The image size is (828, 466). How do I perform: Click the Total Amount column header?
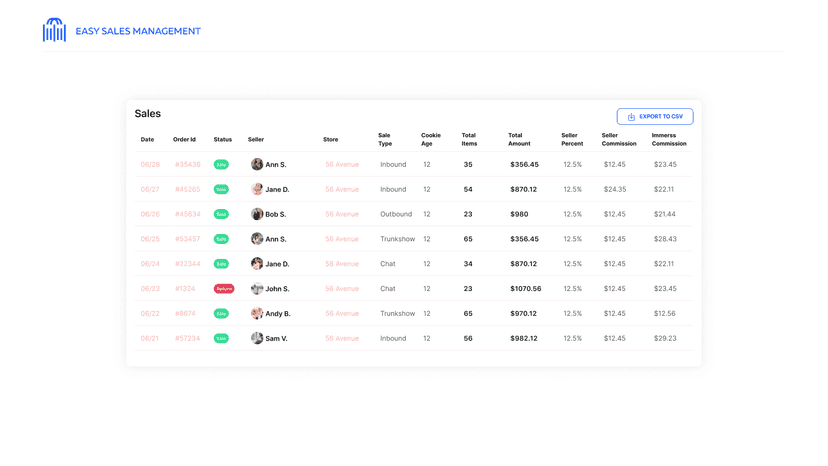(x=519, y=139)
